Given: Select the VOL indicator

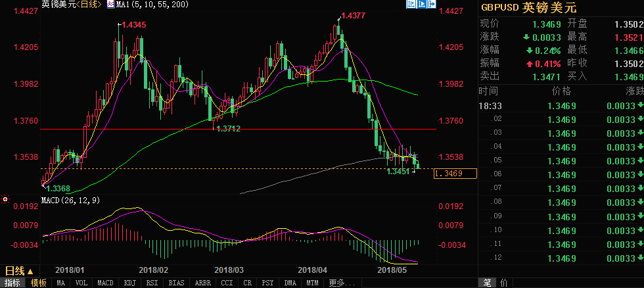Looking at the screenshot, I should coord(81,283).
